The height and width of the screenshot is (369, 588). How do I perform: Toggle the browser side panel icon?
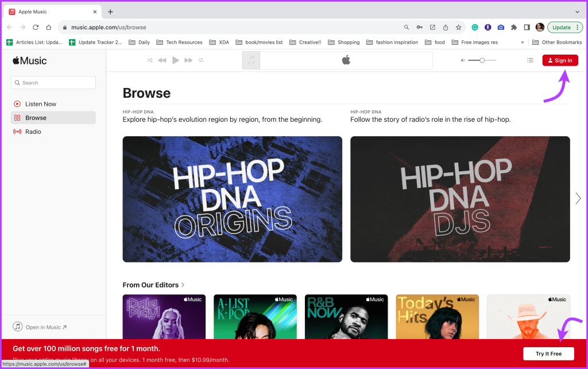pyautogui.click(x=527, y=28)
